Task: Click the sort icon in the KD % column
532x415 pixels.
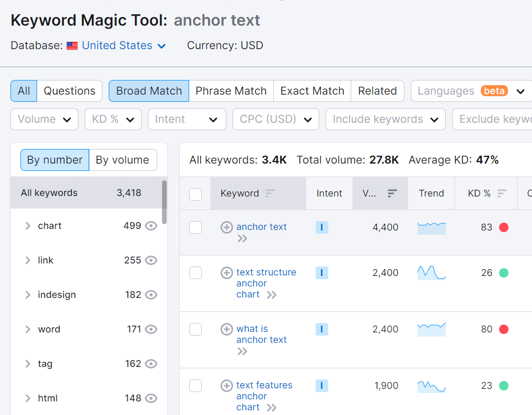Action: pyautogui.click(x=502, y=193)
